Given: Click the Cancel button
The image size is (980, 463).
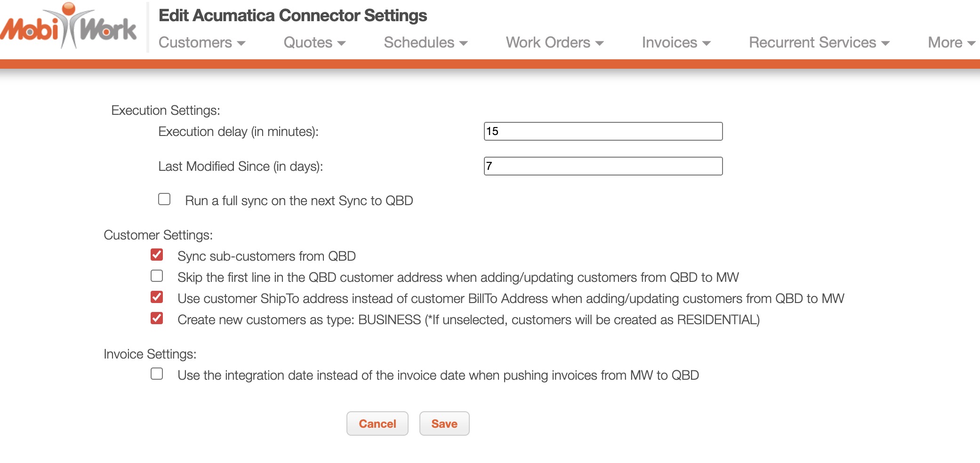Looking at the screenshot, I should coord(377,424).
